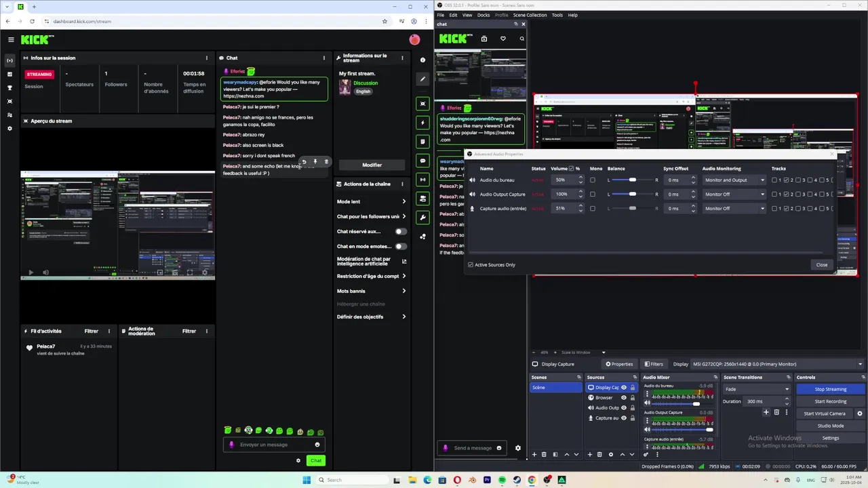Hide Display Capture source eye icon

click(x=624, y=388)
